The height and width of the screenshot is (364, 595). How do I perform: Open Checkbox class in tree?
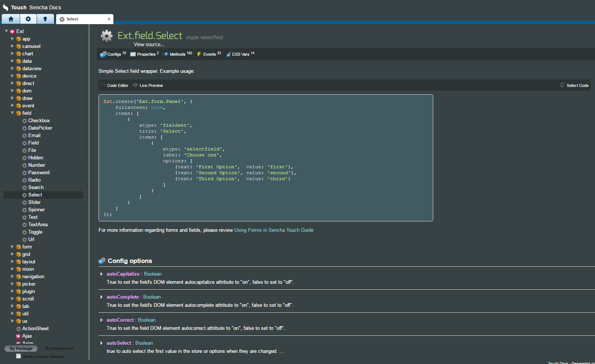39,121
